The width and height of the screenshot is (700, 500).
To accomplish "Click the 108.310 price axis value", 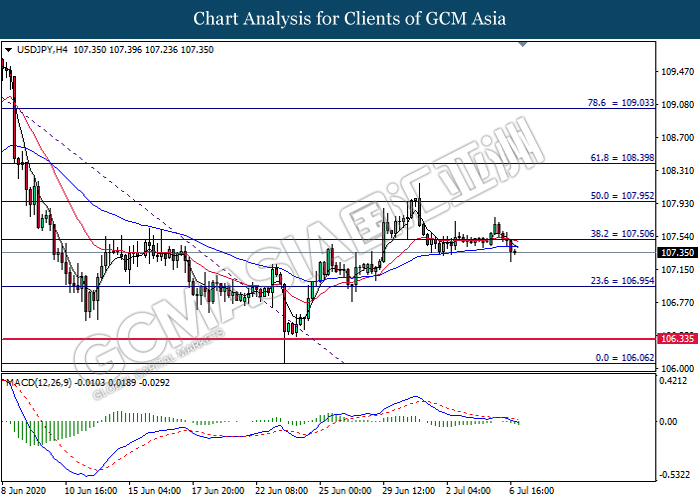I will pos(677,171).
